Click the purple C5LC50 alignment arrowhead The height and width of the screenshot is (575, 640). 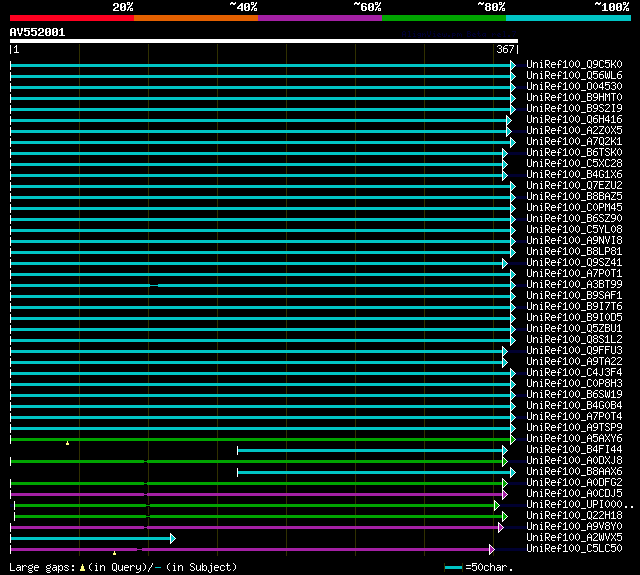tap(492, 550)
